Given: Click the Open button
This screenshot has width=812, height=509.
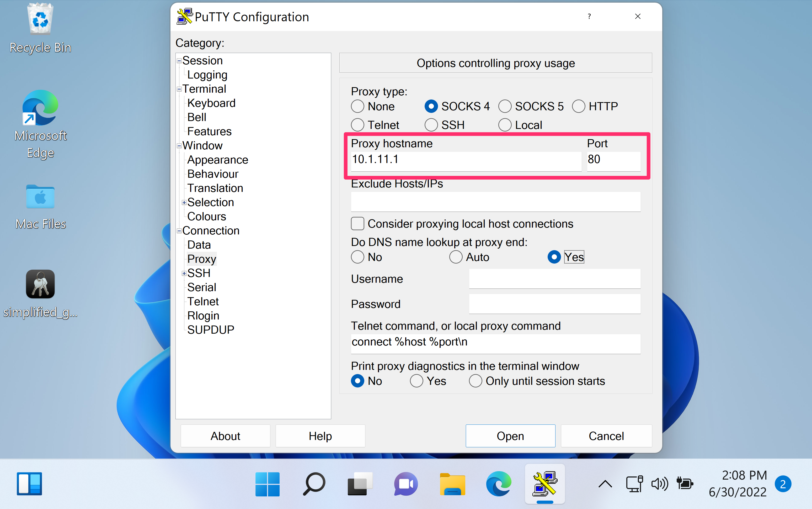Looking at the screenshot, I should [x=510, y=435].
